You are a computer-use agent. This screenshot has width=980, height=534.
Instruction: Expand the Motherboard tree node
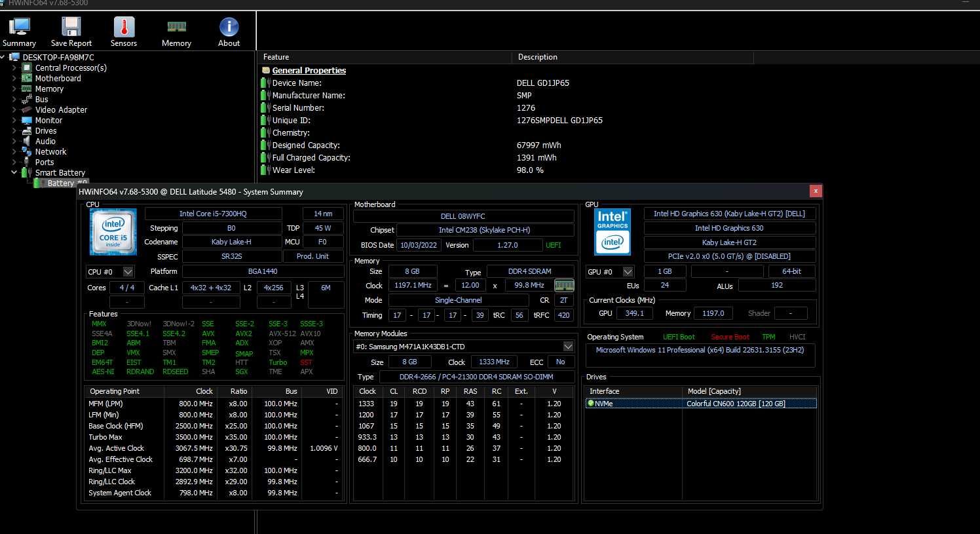click(14, 78)
